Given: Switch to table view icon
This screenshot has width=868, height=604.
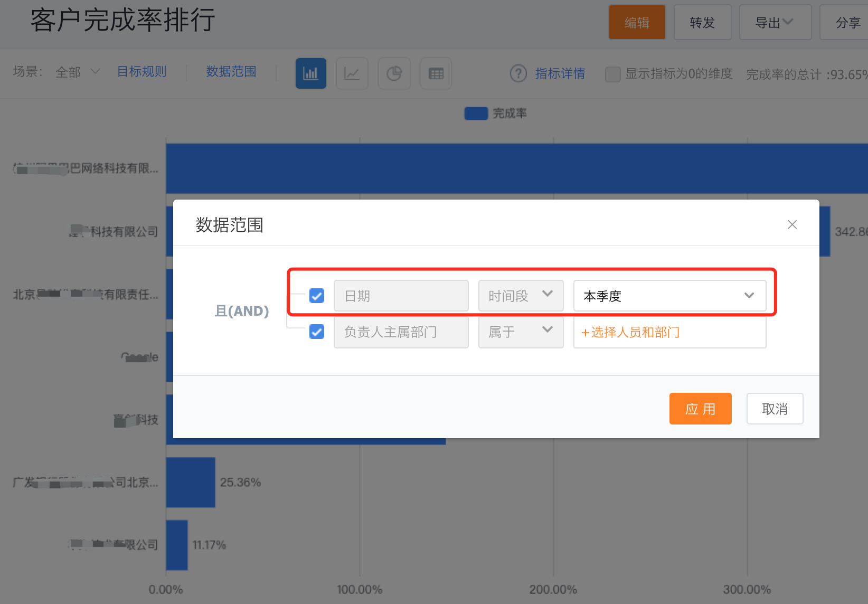Looking at the screenshot, I should (436, 73).
